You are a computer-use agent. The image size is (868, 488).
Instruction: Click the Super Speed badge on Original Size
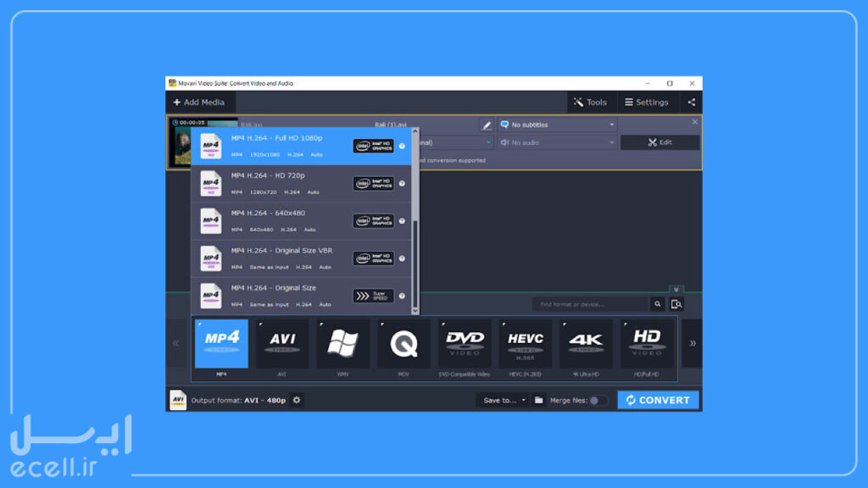click(374, 296)
